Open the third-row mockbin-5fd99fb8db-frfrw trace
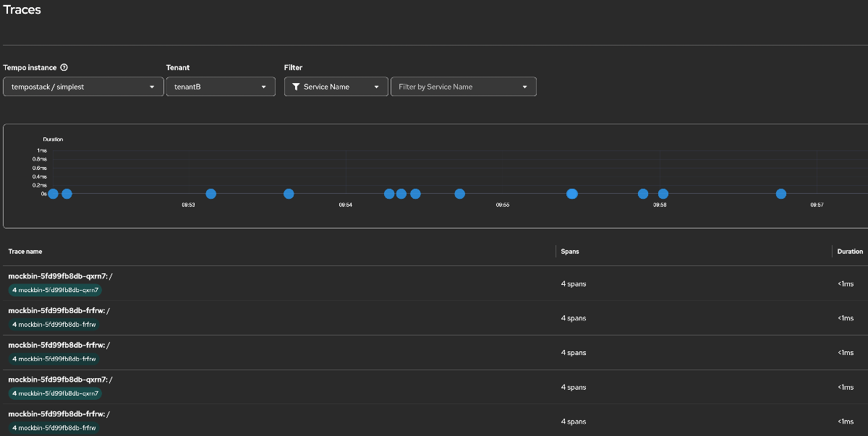868x436 pixels. 59,346
